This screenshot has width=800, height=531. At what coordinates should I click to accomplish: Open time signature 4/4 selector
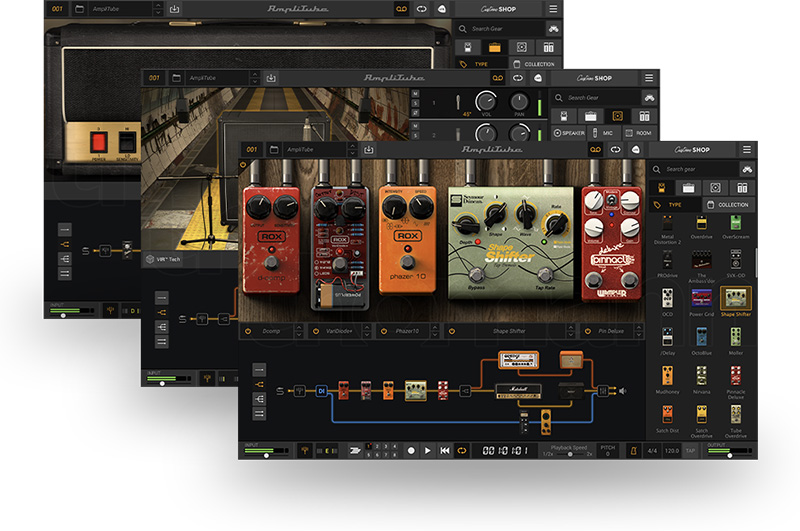pyautogui.click(x=652, y=451)
